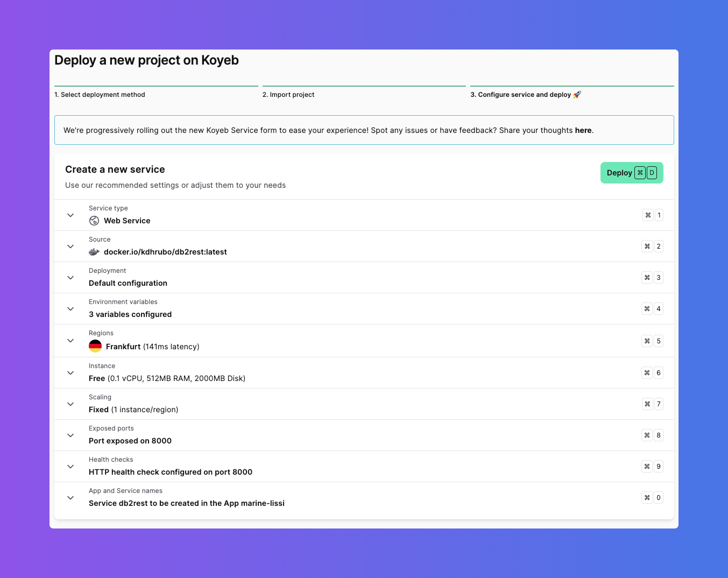Click the command-0 shortcut badge
Image resolution: width=728 pixels, height=578 pixels.
coord(653,498)
